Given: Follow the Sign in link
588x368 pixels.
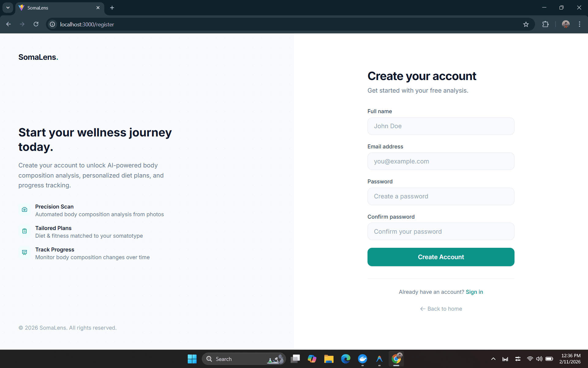Looking at the screenshot, I should tap(474, 292).
